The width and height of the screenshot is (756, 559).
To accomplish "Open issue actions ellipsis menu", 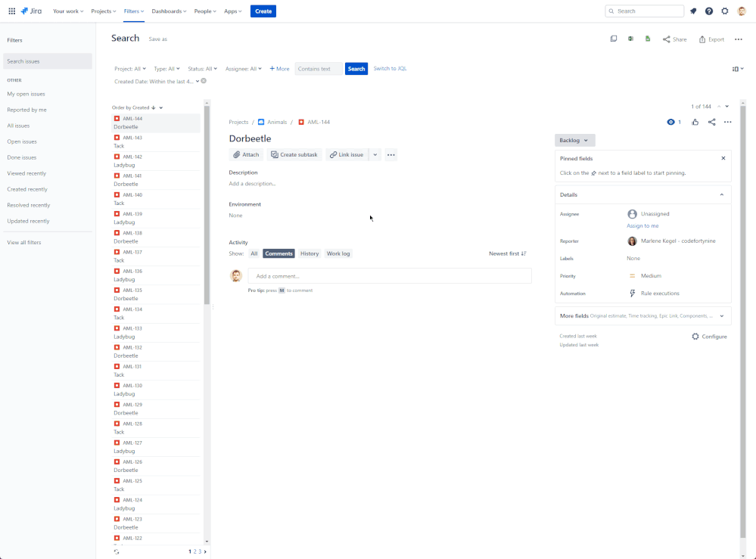I will point(727,122).
